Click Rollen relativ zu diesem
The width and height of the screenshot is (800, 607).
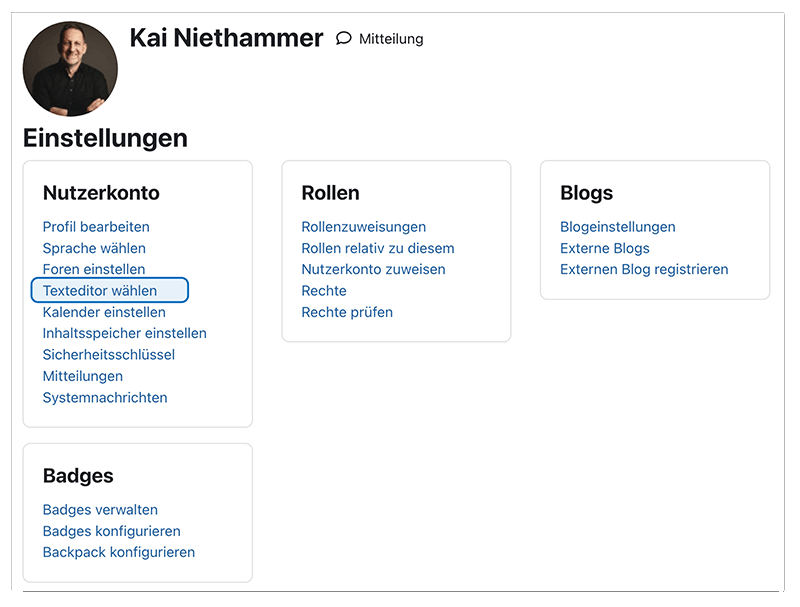tap(378, 248)
